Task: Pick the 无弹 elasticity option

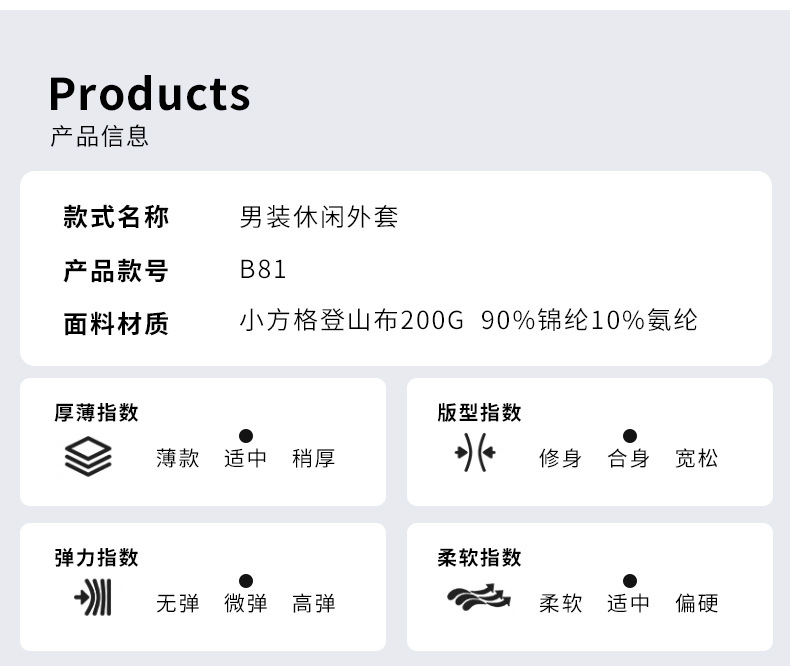Action: pos(178,604)
